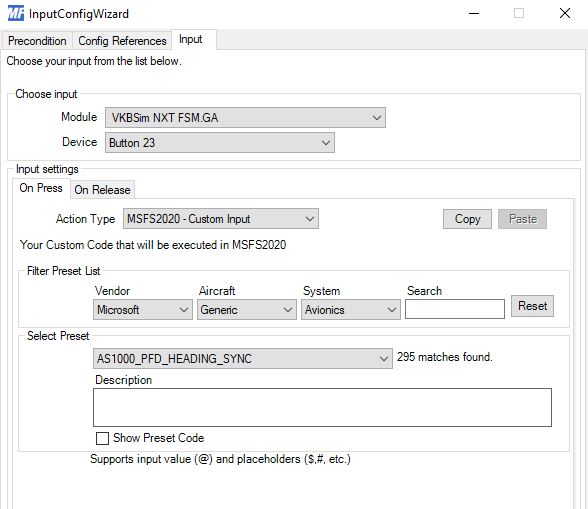The image size is (588, 509).
Task: Expand the Vendor filter set to Microsoft
Action: pos(143,310)
